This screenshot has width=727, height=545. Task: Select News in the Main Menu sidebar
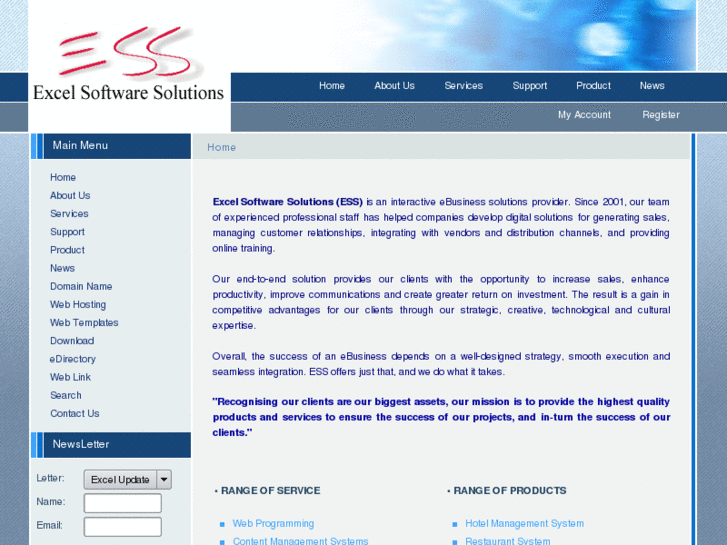click(62, 268)
